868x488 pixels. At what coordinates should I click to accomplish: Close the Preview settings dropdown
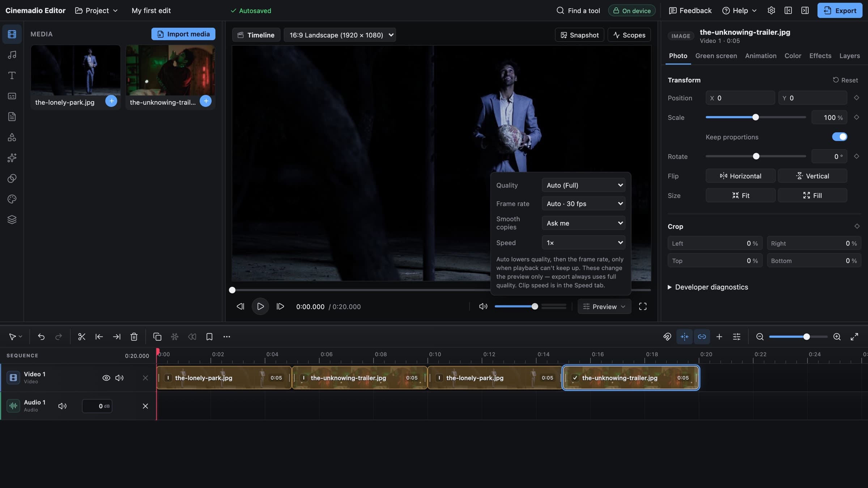604,307
